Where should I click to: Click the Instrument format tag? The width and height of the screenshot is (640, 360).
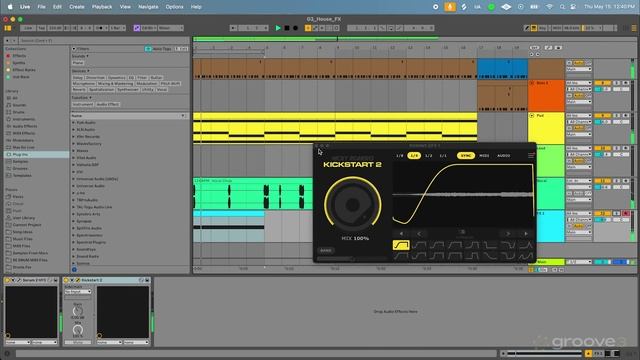(83, 104)
